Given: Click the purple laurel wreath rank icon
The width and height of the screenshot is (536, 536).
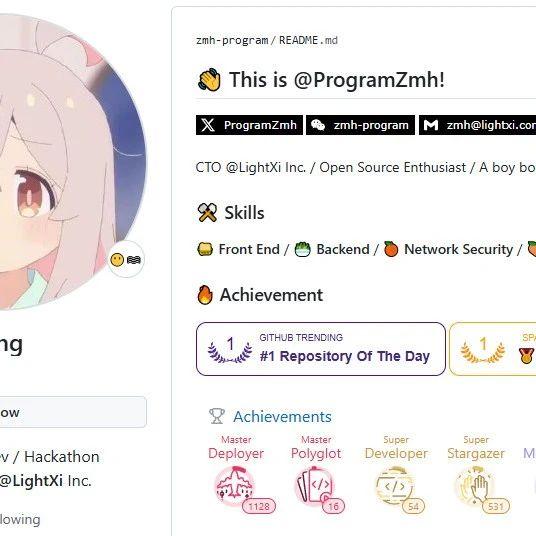Looking at the screenshot, I should click(x=230, y=349).
